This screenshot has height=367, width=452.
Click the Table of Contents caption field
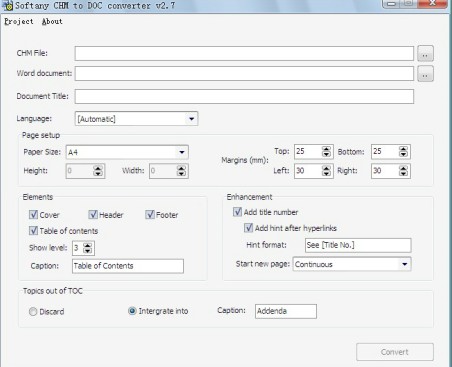coord(128,266)
